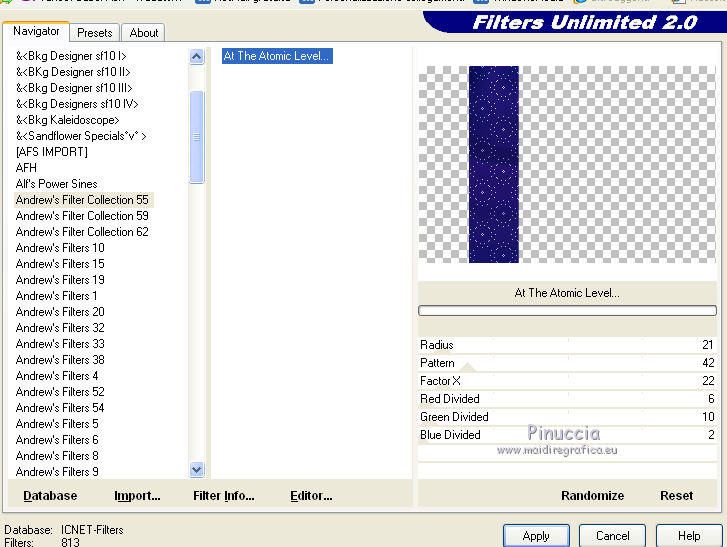This screenshot has width=727, height=547.
Task: Adjust the Radius slider
Action: coord(567,345)
